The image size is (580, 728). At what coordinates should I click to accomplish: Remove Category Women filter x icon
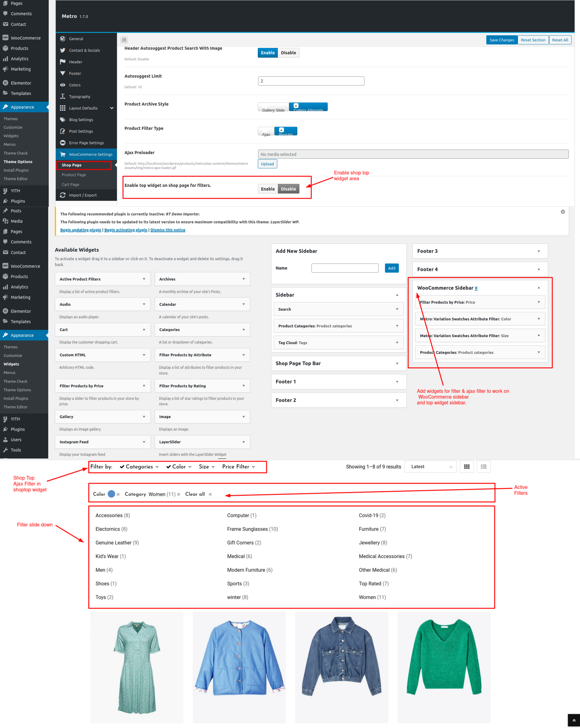[x=179, y=494]
